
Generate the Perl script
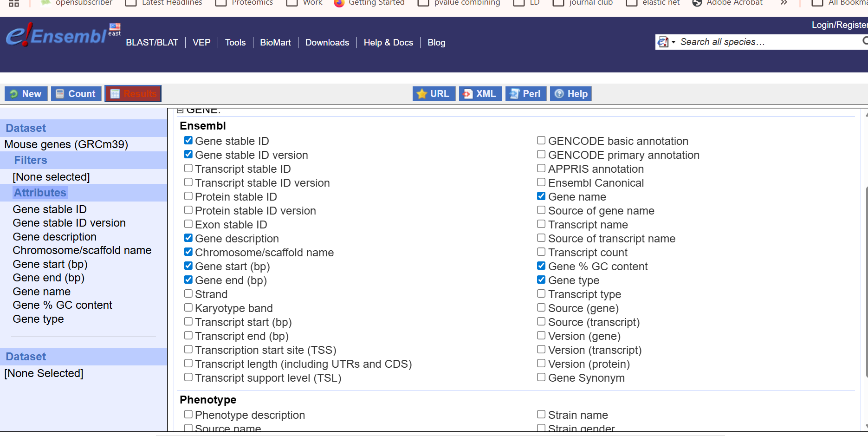pos(525,94)
